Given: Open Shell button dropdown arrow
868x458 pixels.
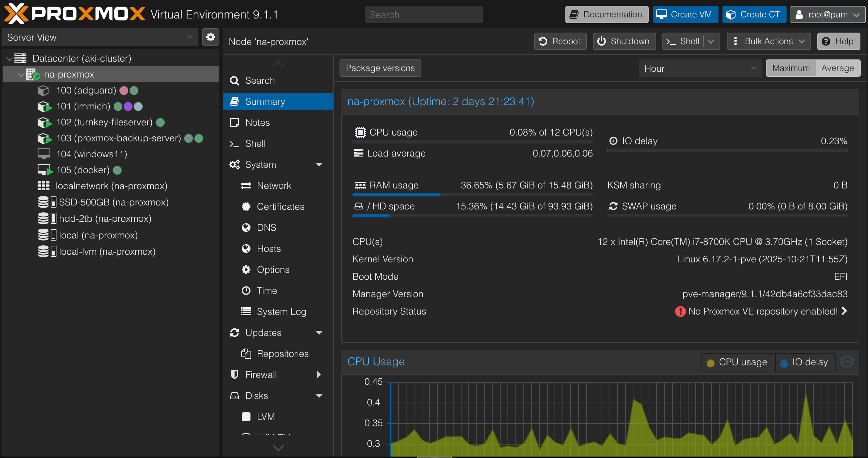Looking at the screenshot, I should (711, 41).
